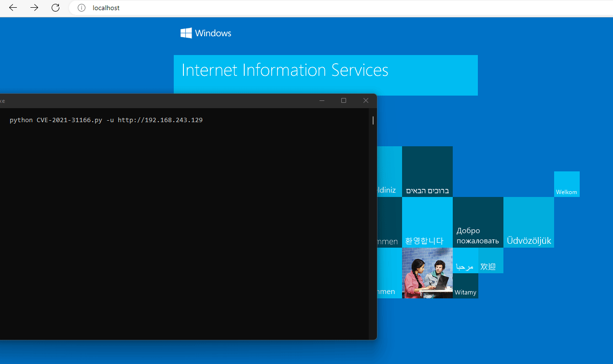Click the python CVE-2021-31166.py command line
The height and width of the screenshot is (364, 613).
(106, 120)
